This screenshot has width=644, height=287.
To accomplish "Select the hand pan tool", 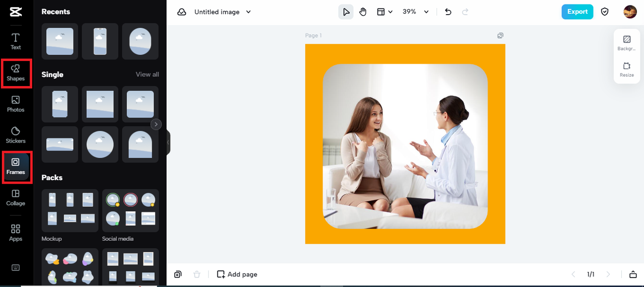I will pos(363,12).
